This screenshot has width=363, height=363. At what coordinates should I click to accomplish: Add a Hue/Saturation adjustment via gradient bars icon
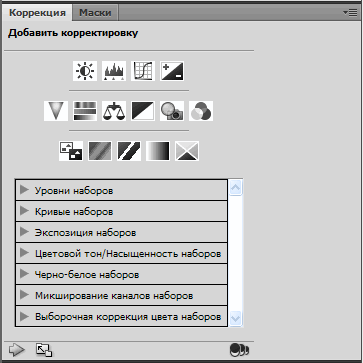[x=85, y=111]
